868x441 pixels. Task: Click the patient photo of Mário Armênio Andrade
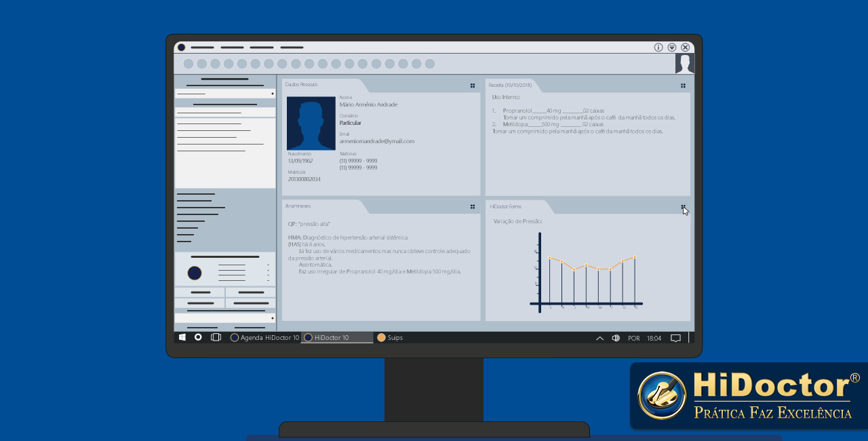311,123
